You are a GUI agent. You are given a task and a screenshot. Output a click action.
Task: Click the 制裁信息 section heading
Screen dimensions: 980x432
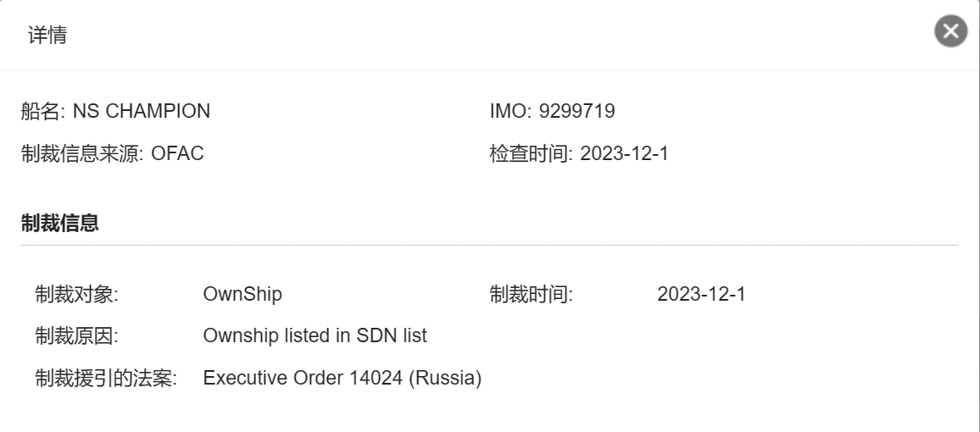pos(60,223)
